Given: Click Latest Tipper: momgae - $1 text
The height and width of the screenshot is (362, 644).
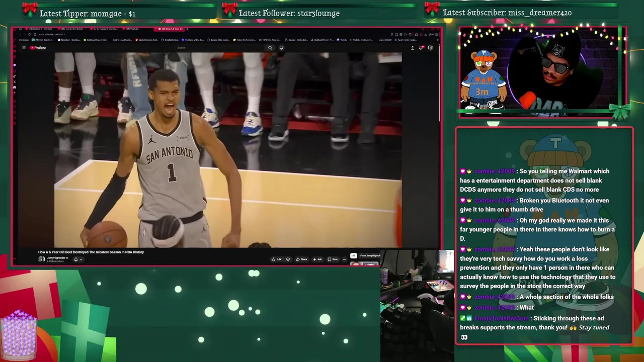Looking at the screenshot, I should [88, 14].
